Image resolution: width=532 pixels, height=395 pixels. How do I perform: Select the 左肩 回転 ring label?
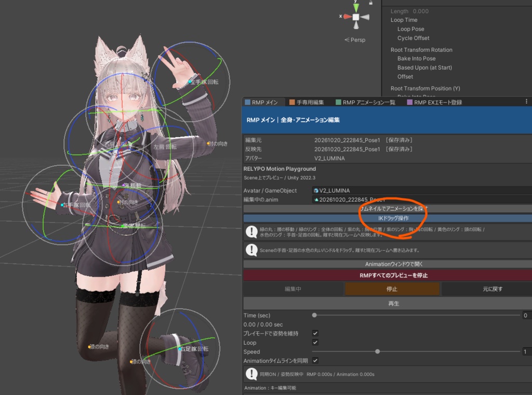point(165,147)
